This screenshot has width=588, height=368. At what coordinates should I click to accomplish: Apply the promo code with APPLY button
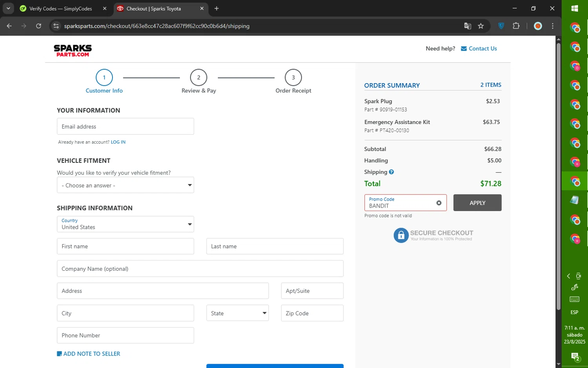[477, 203]
